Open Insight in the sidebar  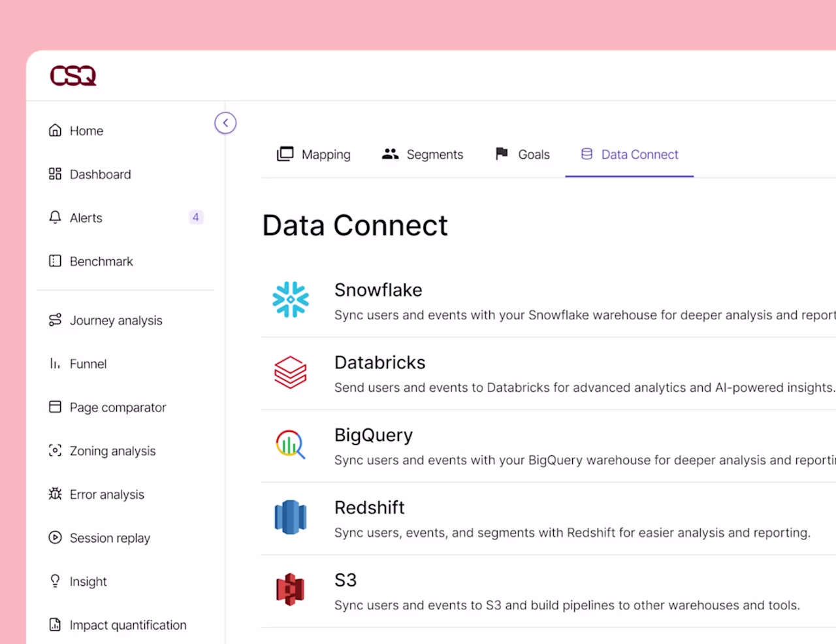point(88,582)
